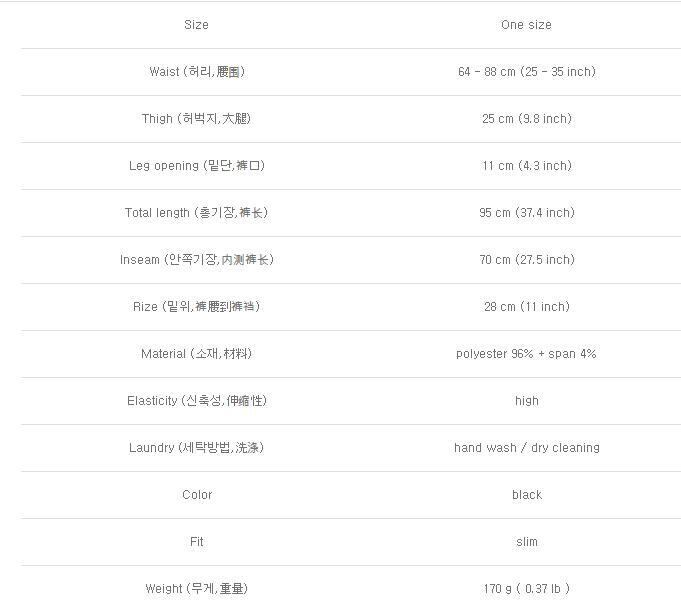
Task: Click the Leg opening label
Action: [196, 166]
